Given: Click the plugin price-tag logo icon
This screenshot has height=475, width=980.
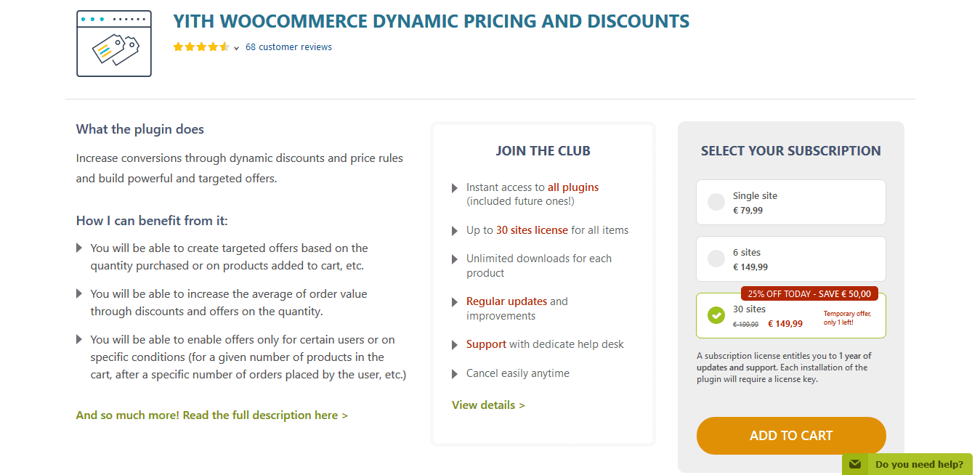Looking at the screenshot, I should click(x=114, y=44).
